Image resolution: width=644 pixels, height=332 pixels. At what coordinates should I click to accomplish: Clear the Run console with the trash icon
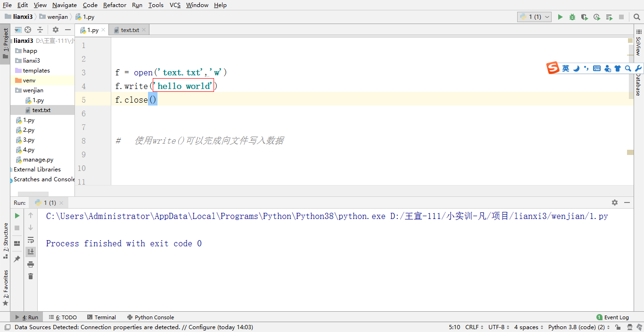pyautogui.click(x=31, y=276)
